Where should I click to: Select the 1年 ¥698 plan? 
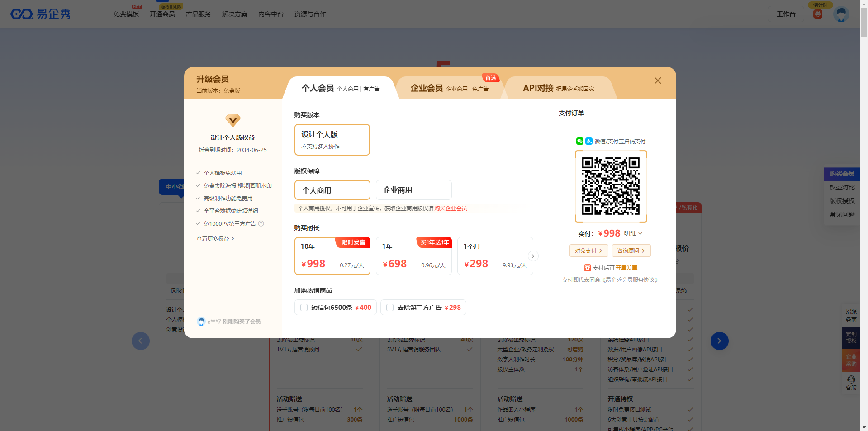(414, 256)
